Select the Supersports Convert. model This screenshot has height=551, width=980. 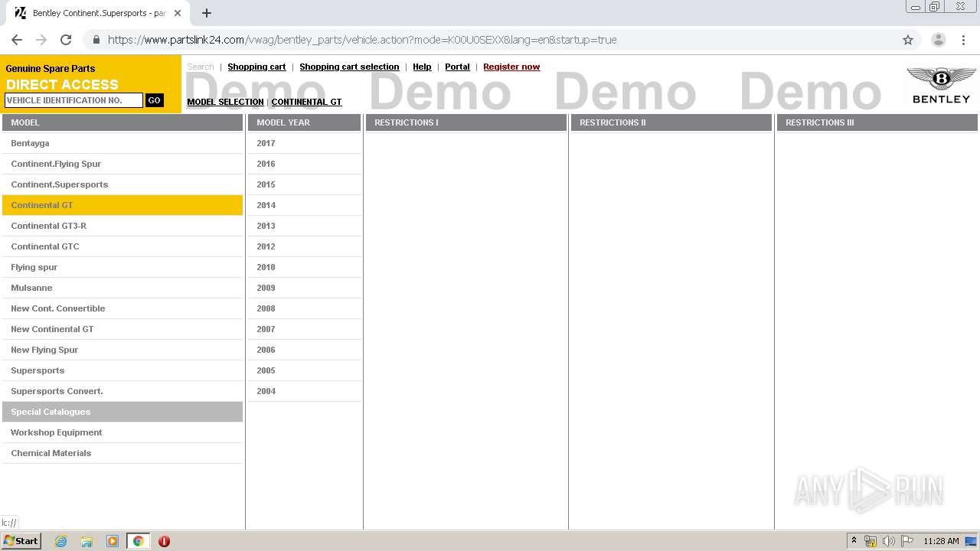(122, 391)
